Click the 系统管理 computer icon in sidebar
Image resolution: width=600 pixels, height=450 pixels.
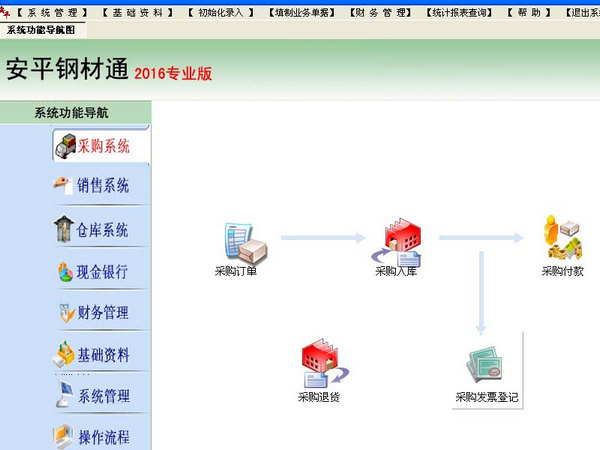coord(64,394)
